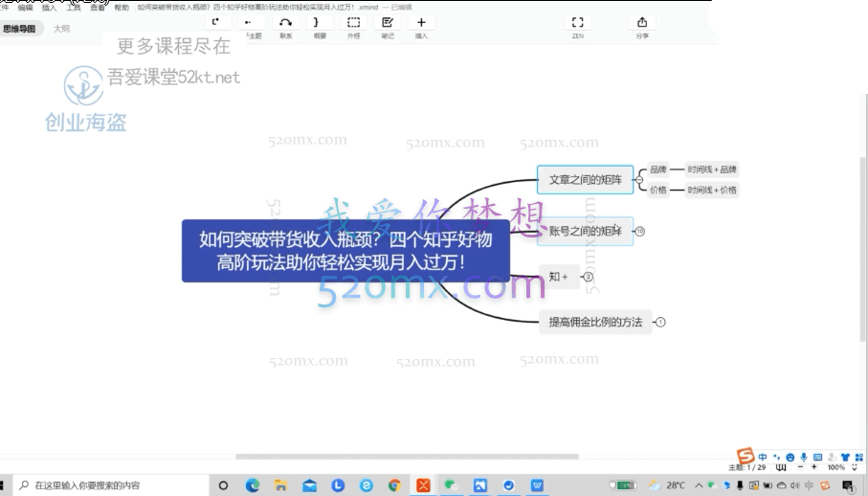Open the blue round app icon on taskbar
The image size is (868, 496).
[508, 485]
